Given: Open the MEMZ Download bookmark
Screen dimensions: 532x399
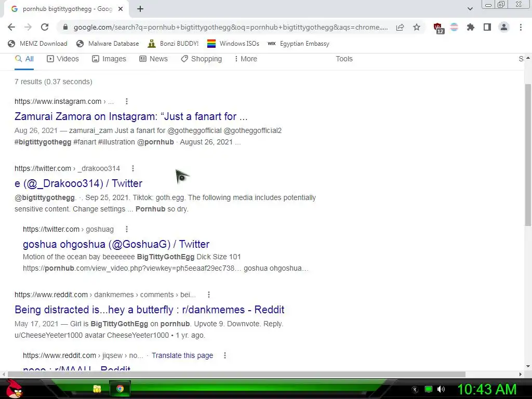Looking at the screenshot, I should coord(37,44).
